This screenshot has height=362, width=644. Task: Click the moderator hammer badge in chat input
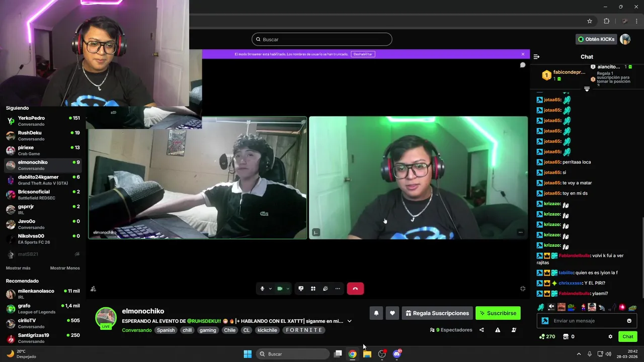click(545, 321)
